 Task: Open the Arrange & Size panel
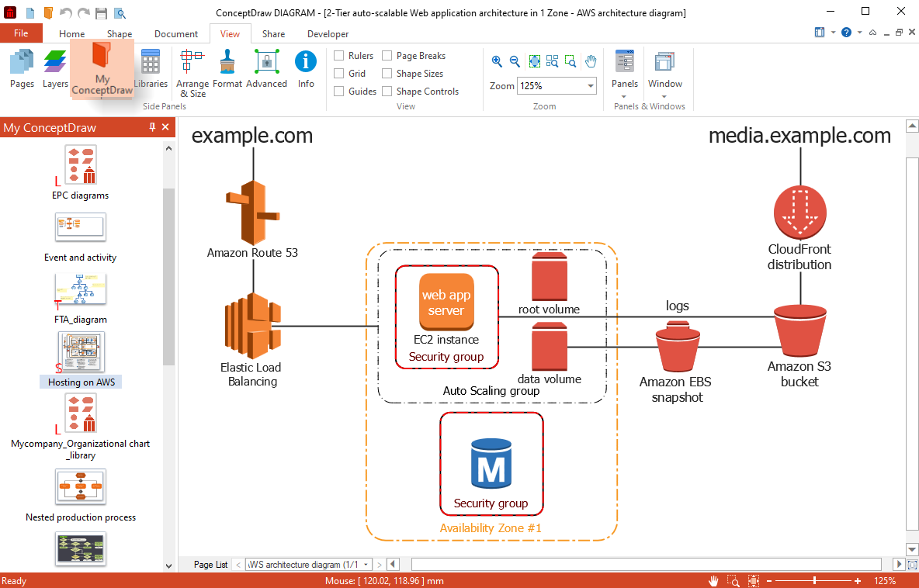[x=192, y=73]
